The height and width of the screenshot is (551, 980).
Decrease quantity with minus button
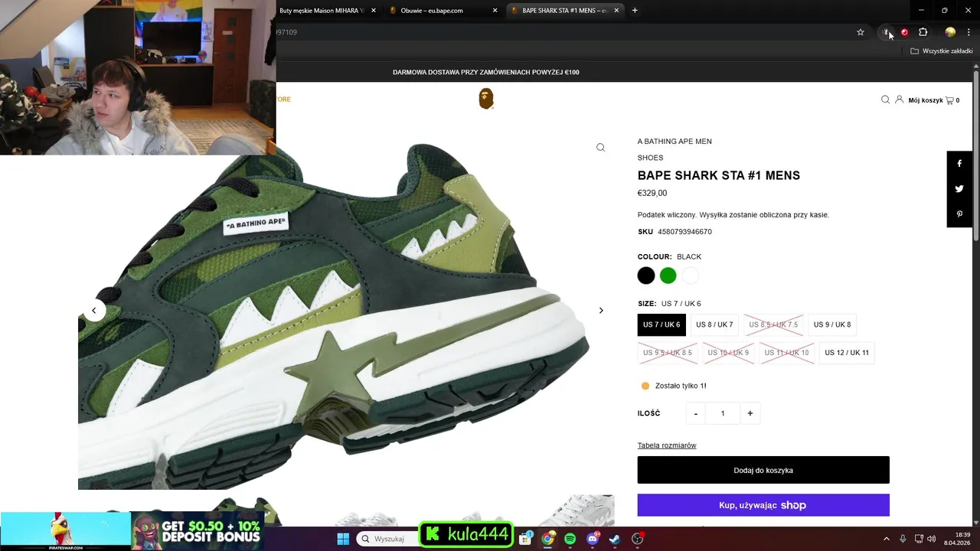pos(696,413)
